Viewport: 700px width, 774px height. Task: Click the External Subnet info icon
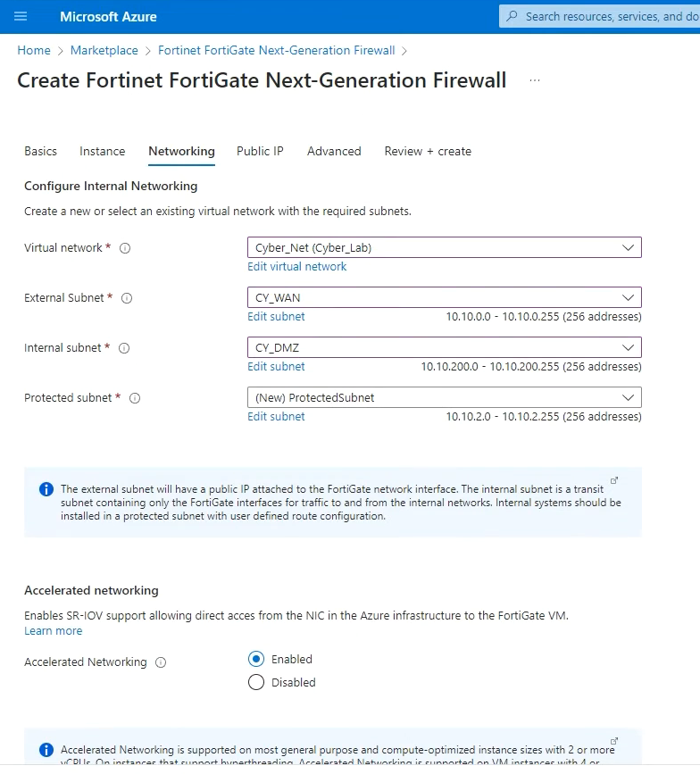[127, 298]
